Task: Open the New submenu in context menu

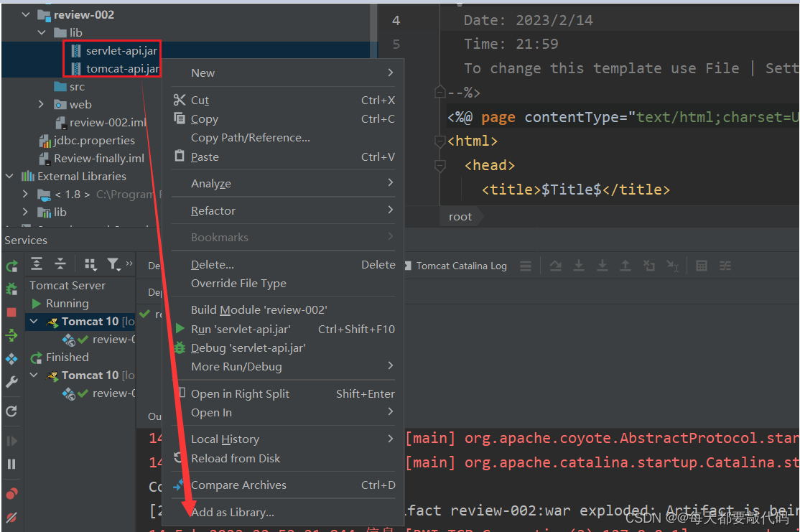Action: click(x=284, y=73)
